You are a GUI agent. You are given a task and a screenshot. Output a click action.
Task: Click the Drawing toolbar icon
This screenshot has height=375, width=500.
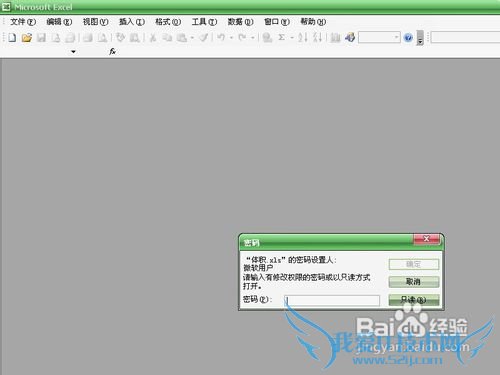pos(350,37)
